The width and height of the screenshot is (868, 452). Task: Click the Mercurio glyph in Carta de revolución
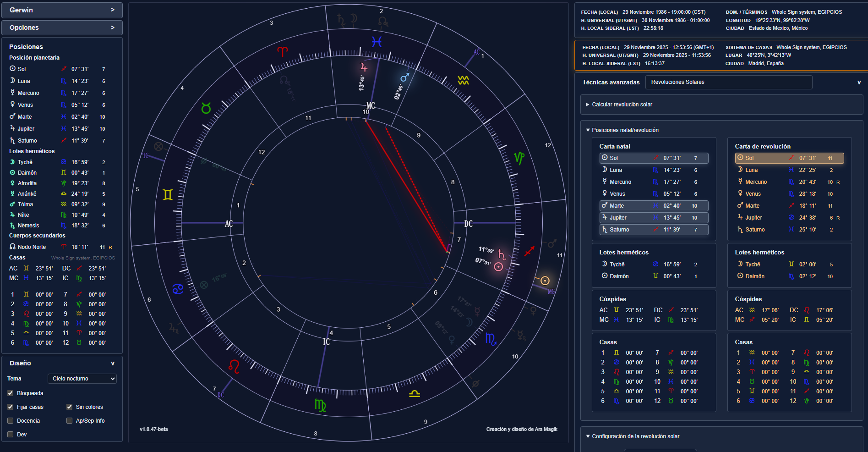(x=741, y=182)
